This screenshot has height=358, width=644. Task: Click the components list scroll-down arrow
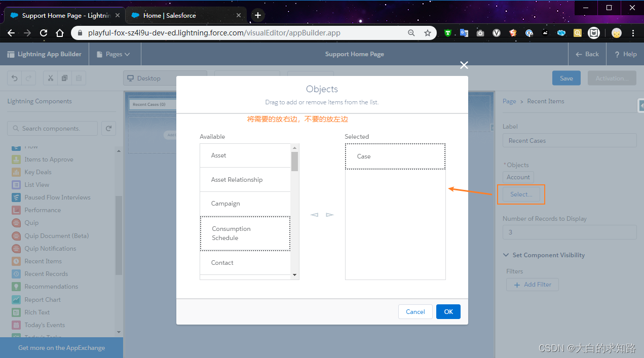[119, 332]
